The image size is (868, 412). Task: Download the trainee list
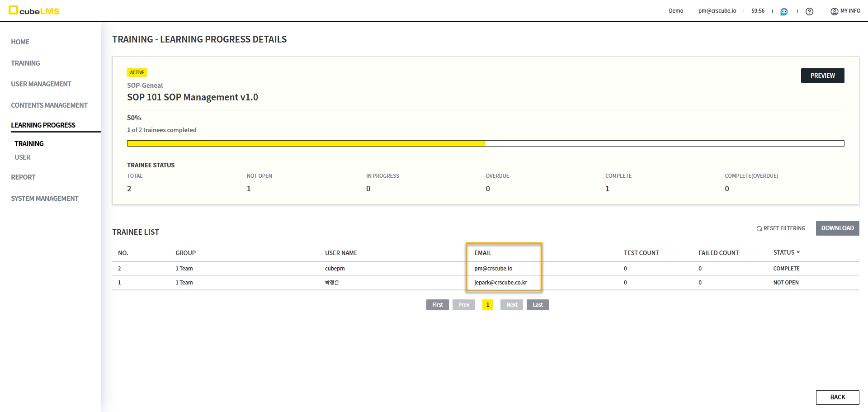point(837,228)
